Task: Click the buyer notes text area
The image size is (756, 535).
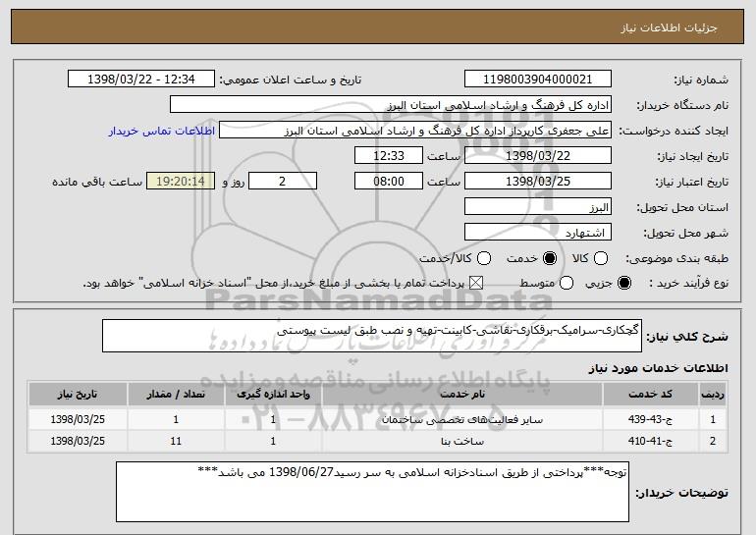Action: click(372, 492)
